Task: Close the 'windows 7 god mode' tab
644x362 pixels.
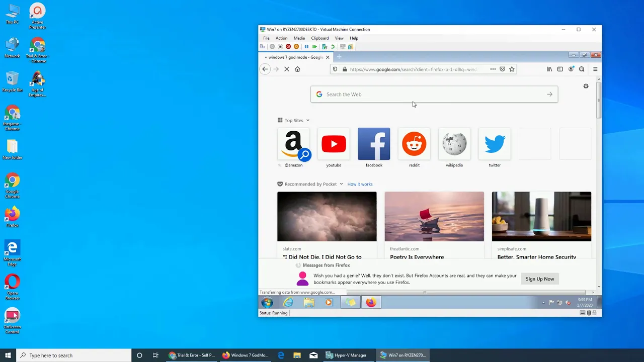Action: click(328, 57)
